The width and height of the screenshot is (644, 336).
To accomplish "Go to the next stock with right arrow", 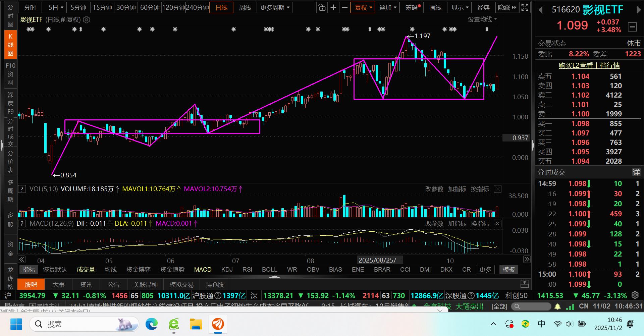I will click(638, 10).
